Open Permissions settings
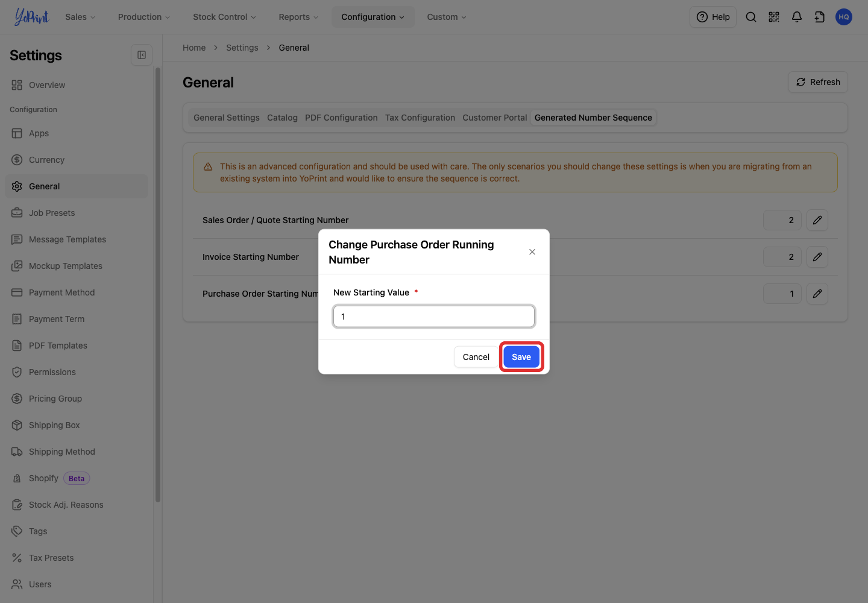Image resolution: width=868 pixels, height=603 pixels. (77, 372)
